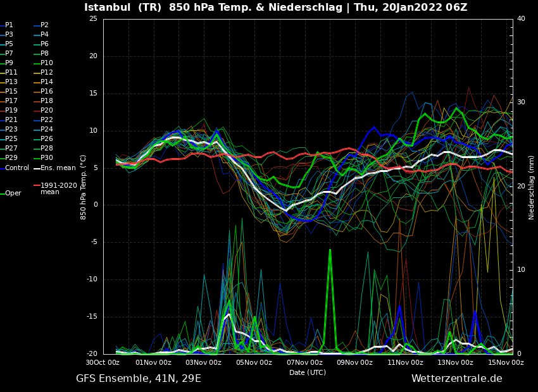Click the P4 legend label

42,35
